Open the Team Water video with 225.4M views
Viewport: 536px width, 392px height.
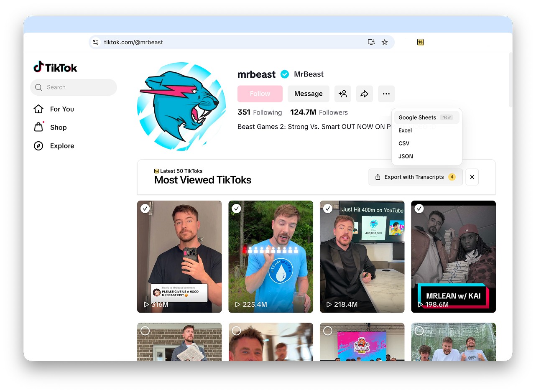271,257
